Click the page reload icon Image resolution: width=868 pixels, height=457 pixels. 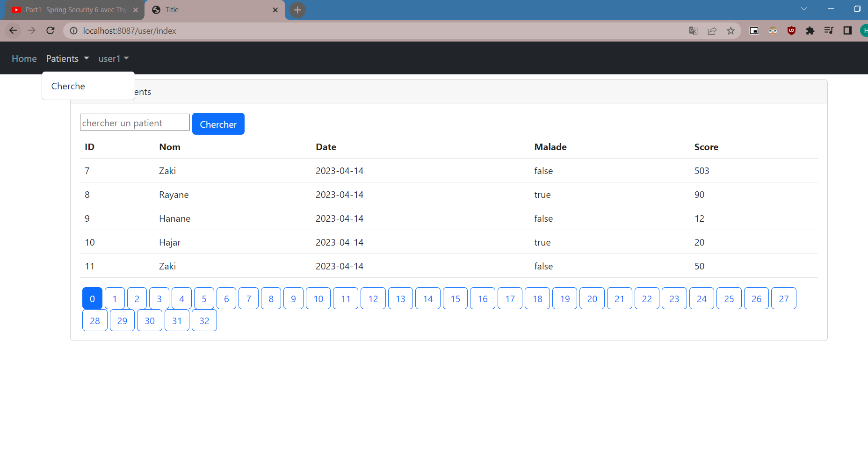(50, 30)
